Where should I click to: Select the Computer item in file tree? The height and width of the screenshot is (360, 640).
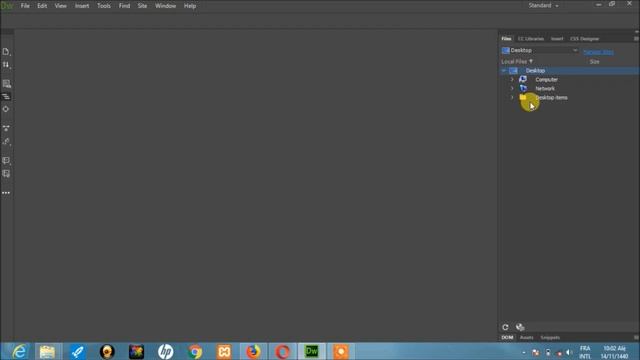click(546, 80)
